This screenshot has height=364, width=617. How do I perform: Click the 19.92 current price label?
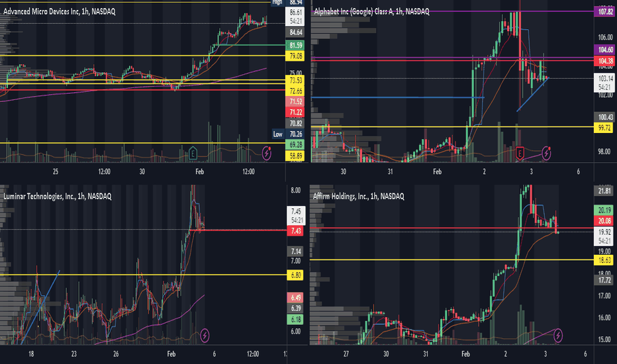tap(604, 236)
